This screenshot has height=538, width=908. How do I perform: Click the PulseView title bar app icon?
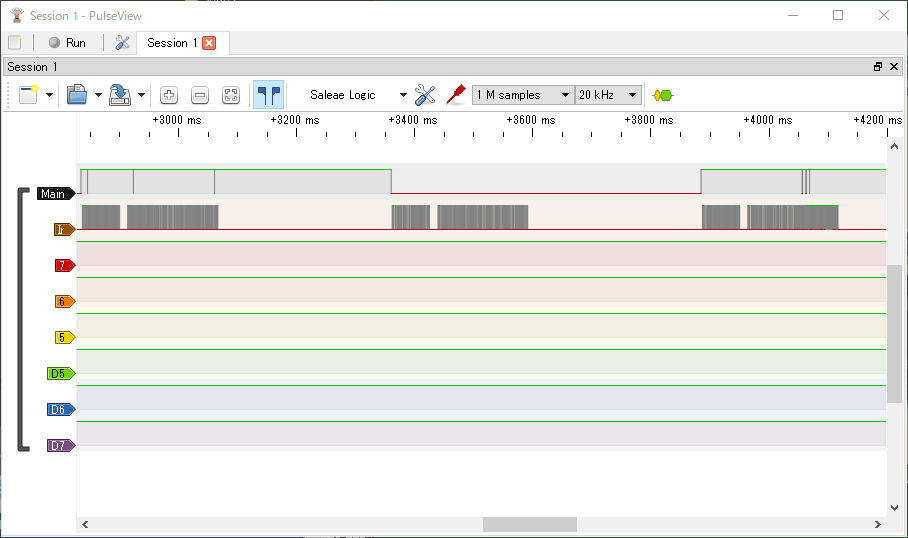click(17, 15)
